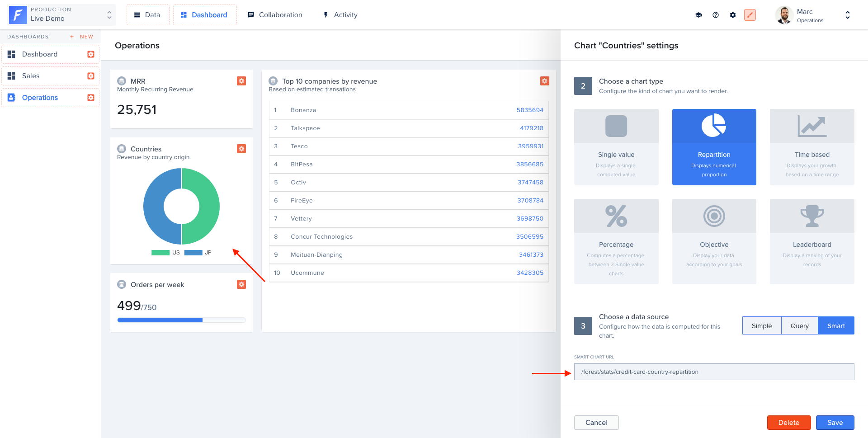This screenshot has width=868, height=438.
Task: Open settings cog for Dashboard sidebar item
Action: 91,54
